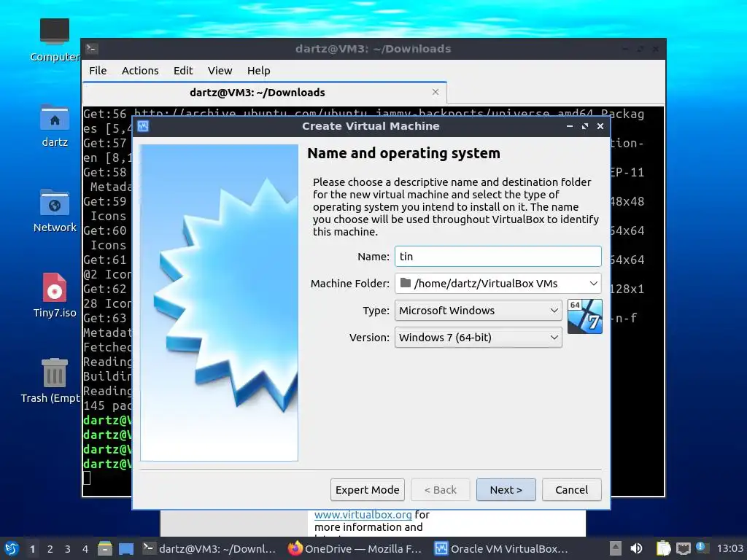Expand the Version dropdown showing Windows 7 (64-bit)
This screenshot has width=747, height=560.
pos(479,338)
